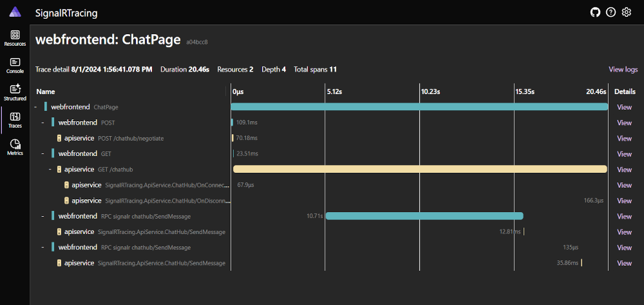
Task: Open Structured logs in the sidebar
Action: (15, 93)
